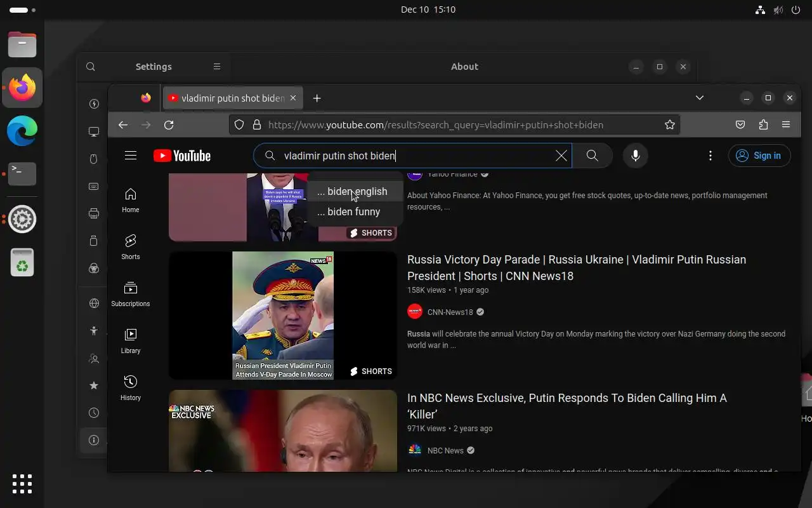Open NBC Putin Responds video title
Image resolution: width=812 pixels, height=508 pixels.
tap(567, 406)
